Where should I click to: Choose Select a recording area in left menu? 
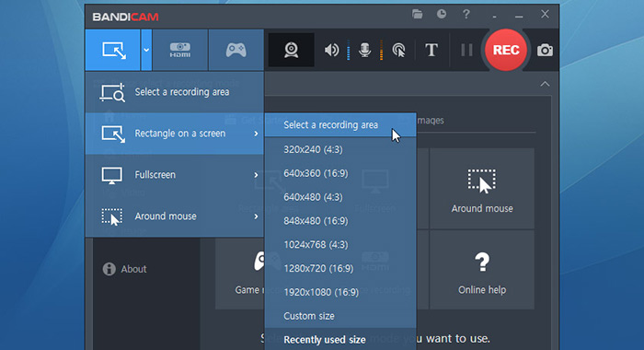[175, 92]
